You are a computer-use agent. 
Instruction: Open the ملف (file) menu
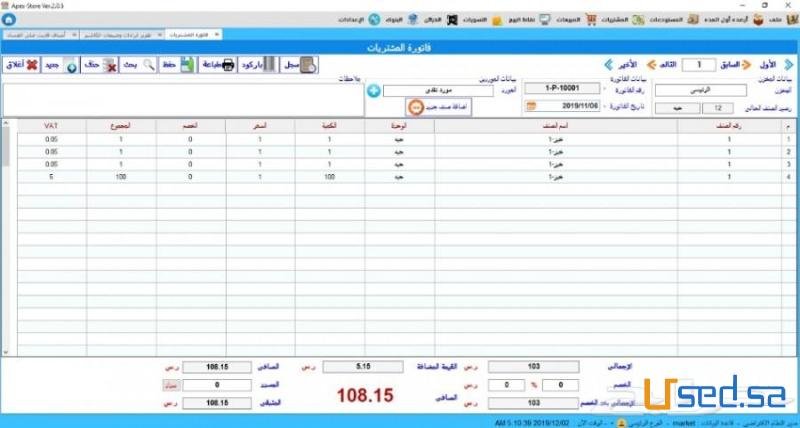click(x=783, y=20)
